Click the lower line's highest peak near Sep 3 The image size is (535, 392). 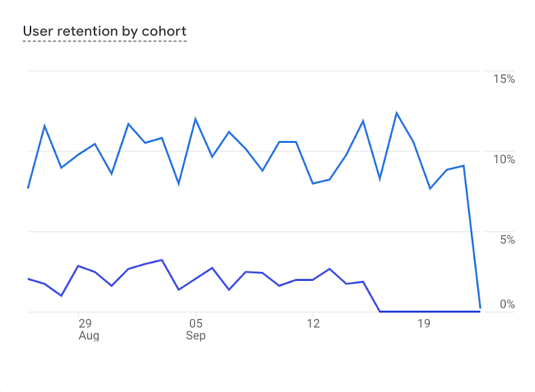162,260
